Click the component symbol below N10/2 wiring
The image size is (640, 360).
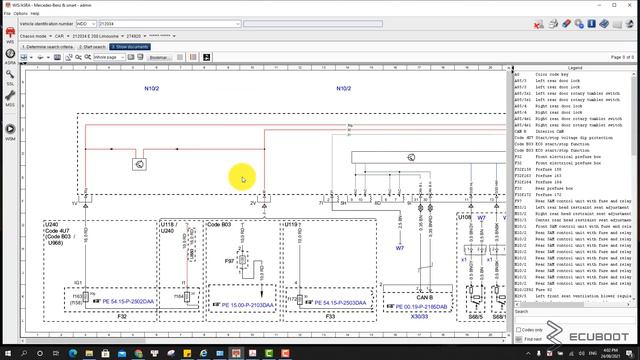pos(139,164)
